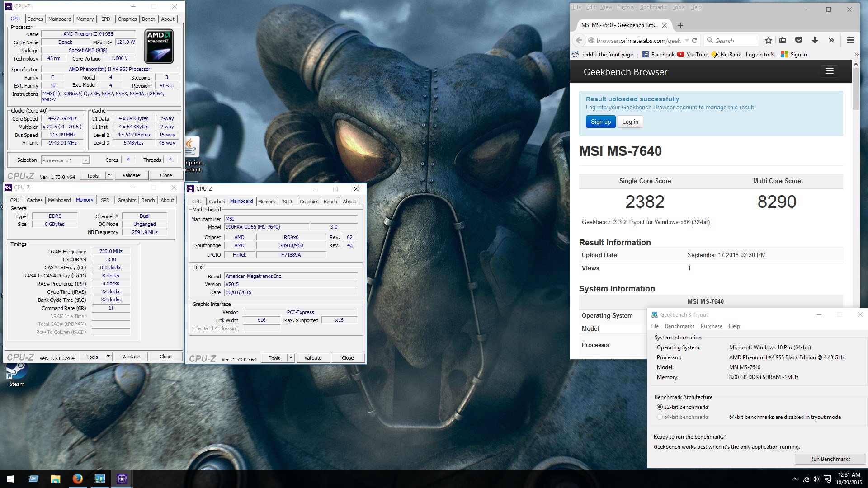
Task: Open Firefox History menu
Action: pos(626,7)
